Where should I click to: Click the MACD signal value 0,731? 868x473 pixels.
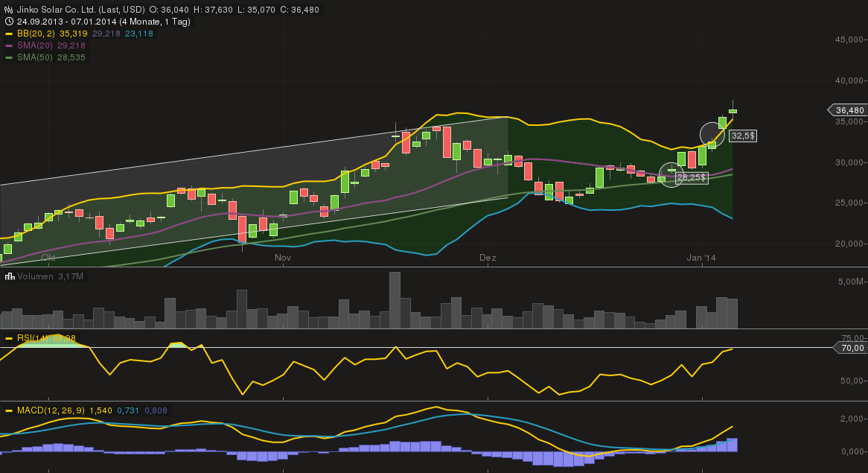pos(128,411)
